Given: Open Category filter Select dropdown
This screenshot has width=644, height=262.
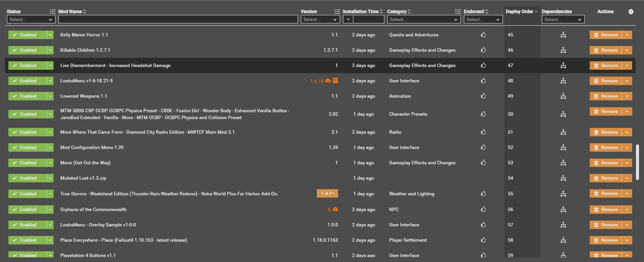Looking at the screenshot, I should pos(424,19).
